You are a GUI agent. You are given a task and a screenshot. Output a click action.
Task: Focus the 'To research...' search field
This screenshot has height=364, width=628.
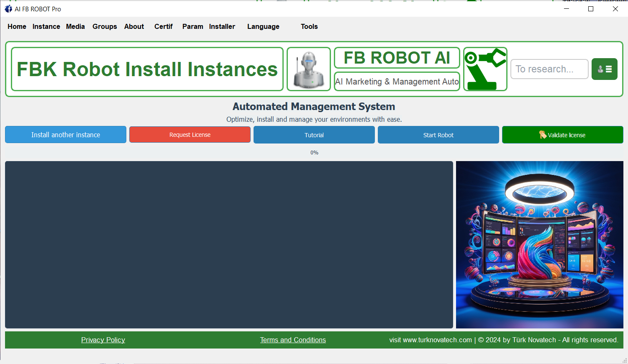pos(549,69)
